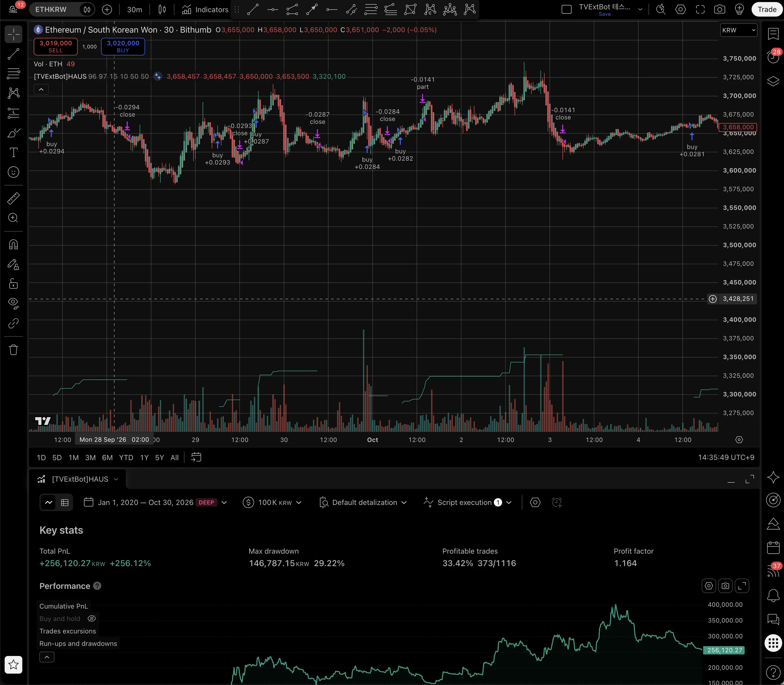Select the trend line drawing tool
This screenshot has height=685, width=784.
point(13,54)
